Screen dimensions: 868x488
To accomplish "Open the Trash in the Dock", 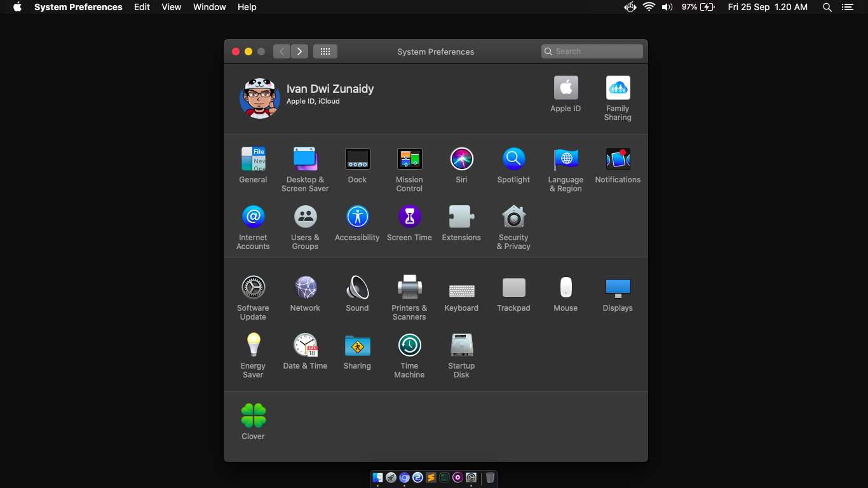I will pos(490,477).
